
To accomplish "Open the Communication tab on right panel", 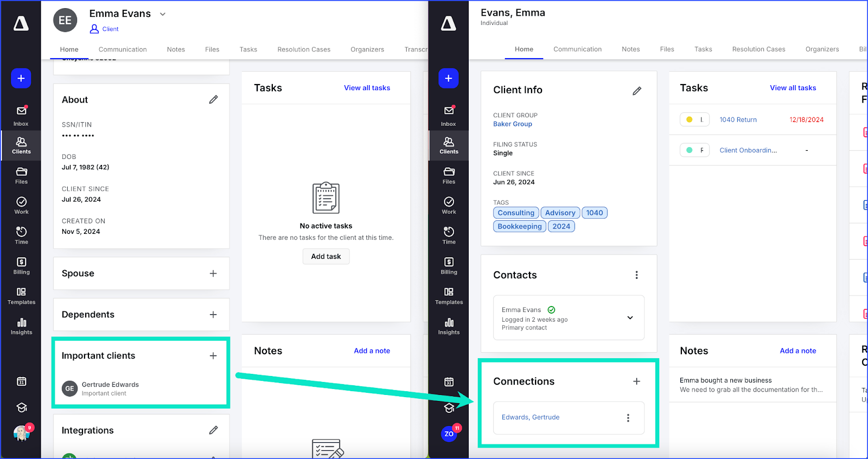I will (577, 49).
